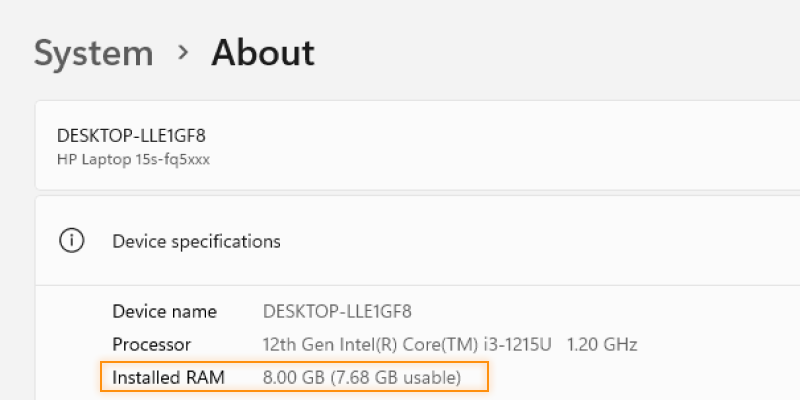Click the HP Laptop 15s-fq5xxx model text

(x=133, y=160)
